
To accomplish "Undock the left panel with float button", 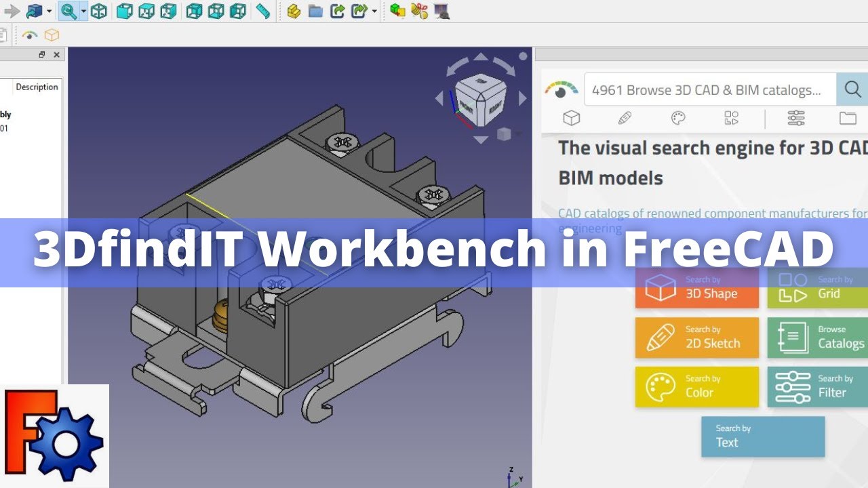I will (42, 55).
